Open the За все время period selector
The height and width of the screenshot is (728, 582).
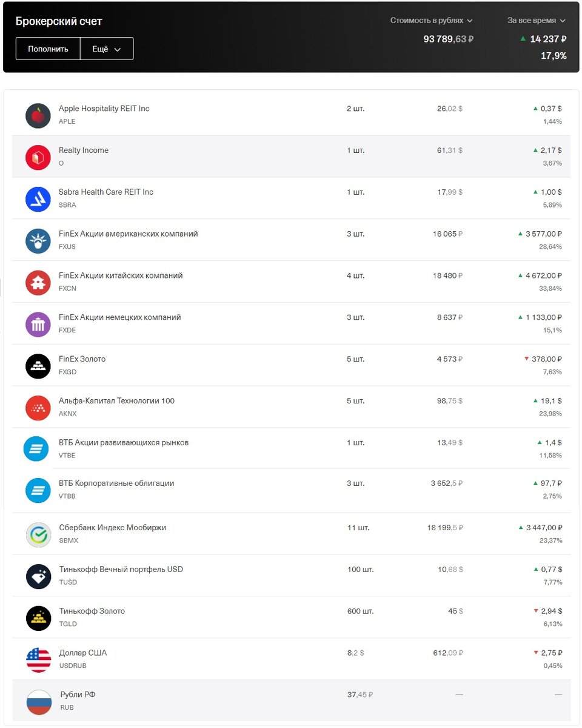tap(536, 20)
